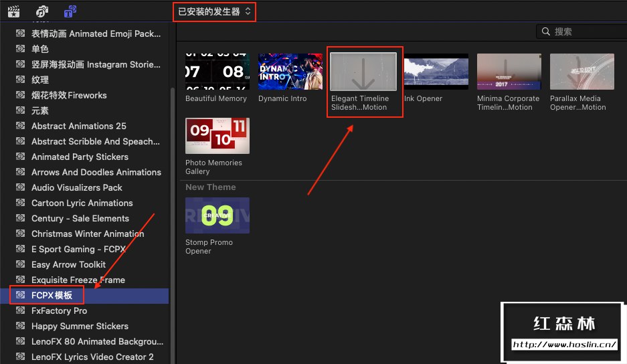
Task: Open the 已安装的发生器 dropdown
Action: [x=214, y=11]
